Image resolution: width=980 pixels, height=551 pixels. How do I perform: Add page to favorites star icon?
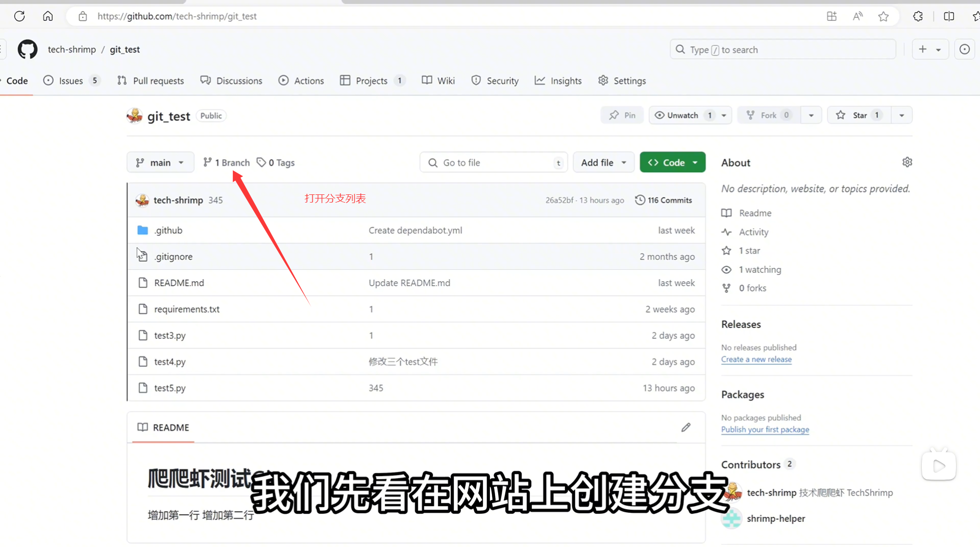(x=884, y=16)
